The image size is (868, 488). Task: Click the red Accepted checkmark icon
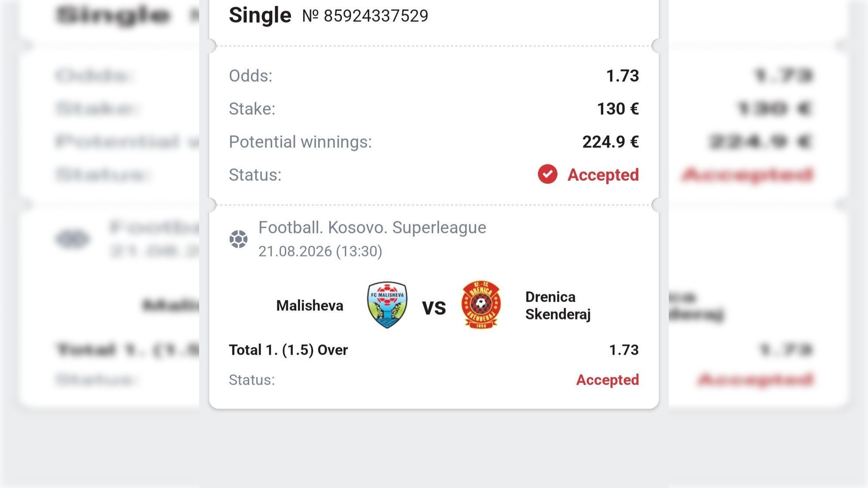pyautogui.click(x=548, y=174)
